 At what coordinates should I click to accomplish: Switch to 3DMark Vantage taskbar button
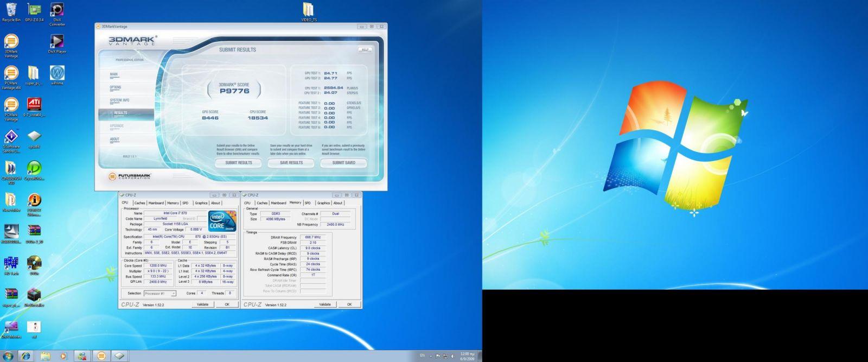coord(100,356)
